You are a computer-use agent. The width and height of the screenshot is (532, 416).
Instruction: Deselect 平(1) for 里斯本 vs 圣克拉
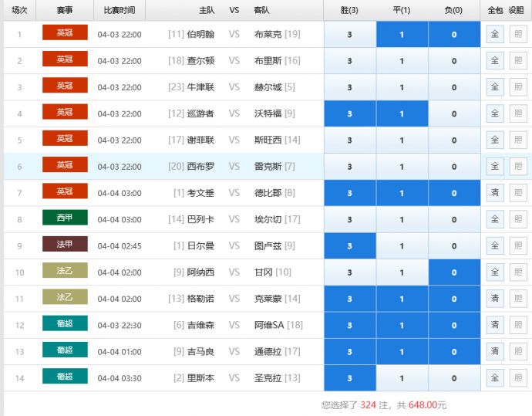click(x=402, y=378)
